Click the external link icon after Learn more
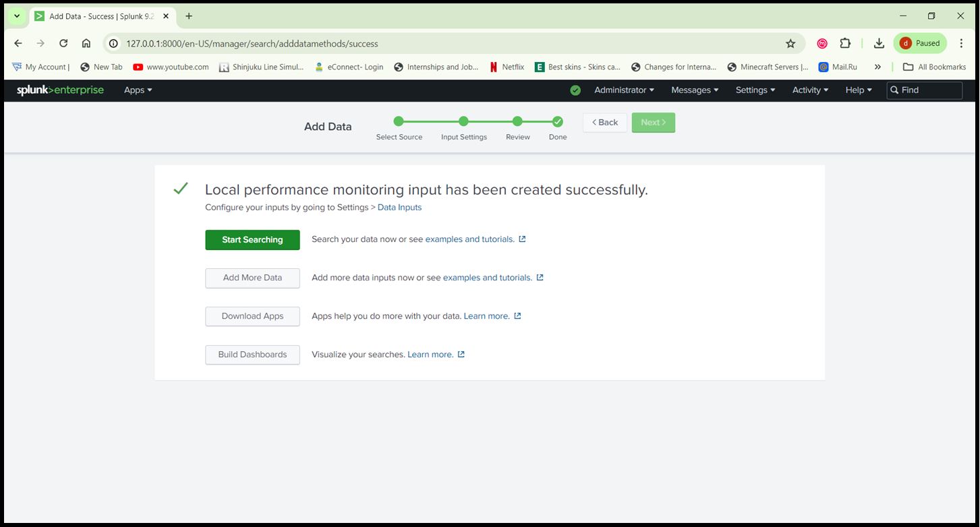The height and width of the screenshot is (527, 980). [516, 315]
